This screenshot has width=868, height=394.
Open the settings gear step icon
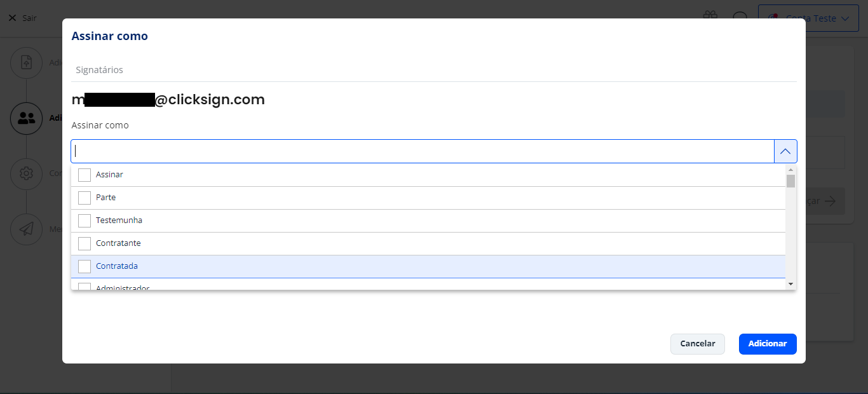26,173
